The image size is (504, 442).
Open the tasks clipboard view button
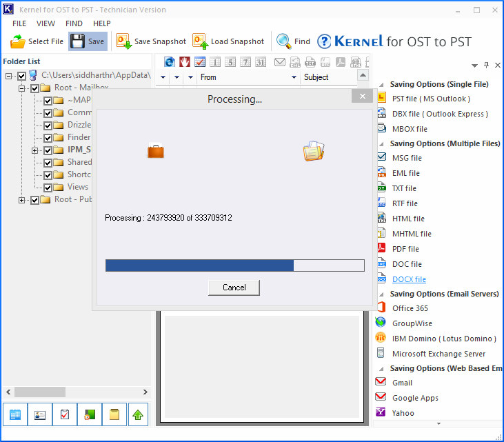coord(65,414)
